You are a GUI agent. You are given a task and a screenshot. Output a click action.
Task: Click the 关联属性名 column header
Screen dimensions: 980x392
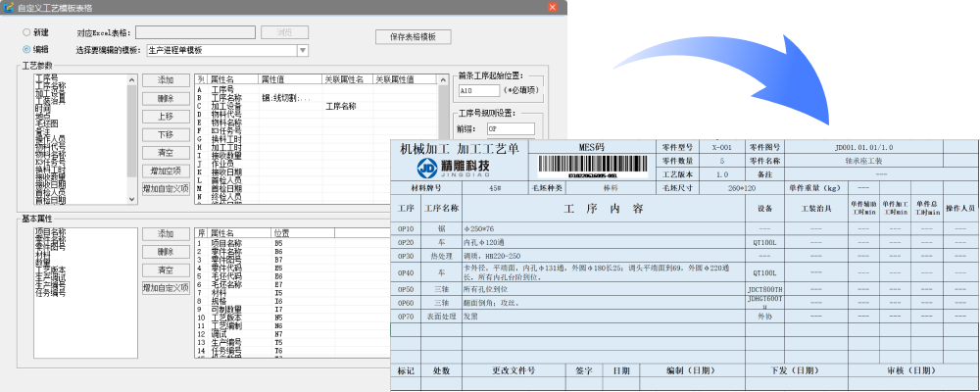coord(348,79)
